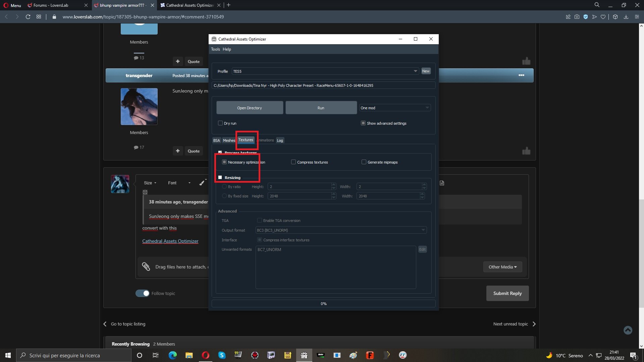This screenshot has height=362, width=644.
Task: Open the Opera extensions cube icon
Action: pos(615,17)
